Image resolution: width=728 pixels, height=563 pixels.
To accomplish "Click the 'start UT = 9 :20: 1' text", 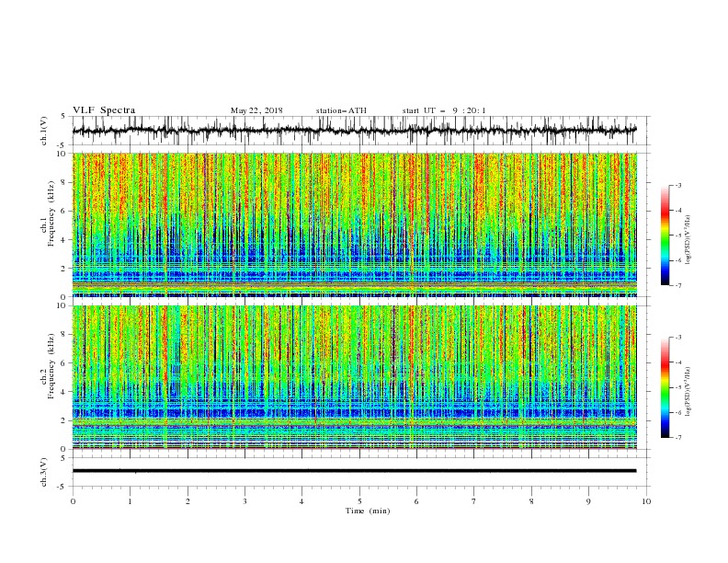I will click(x=444, y=110).
